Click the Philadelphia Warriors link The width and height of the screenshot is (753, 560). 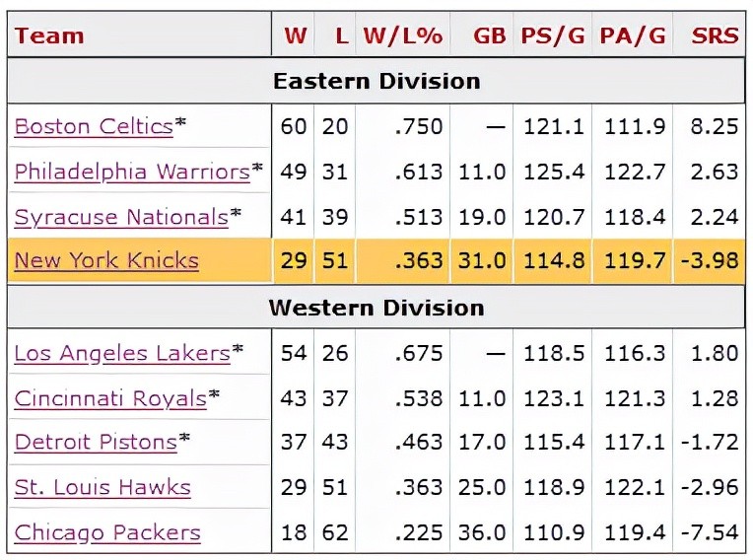(x=132, y=172)
